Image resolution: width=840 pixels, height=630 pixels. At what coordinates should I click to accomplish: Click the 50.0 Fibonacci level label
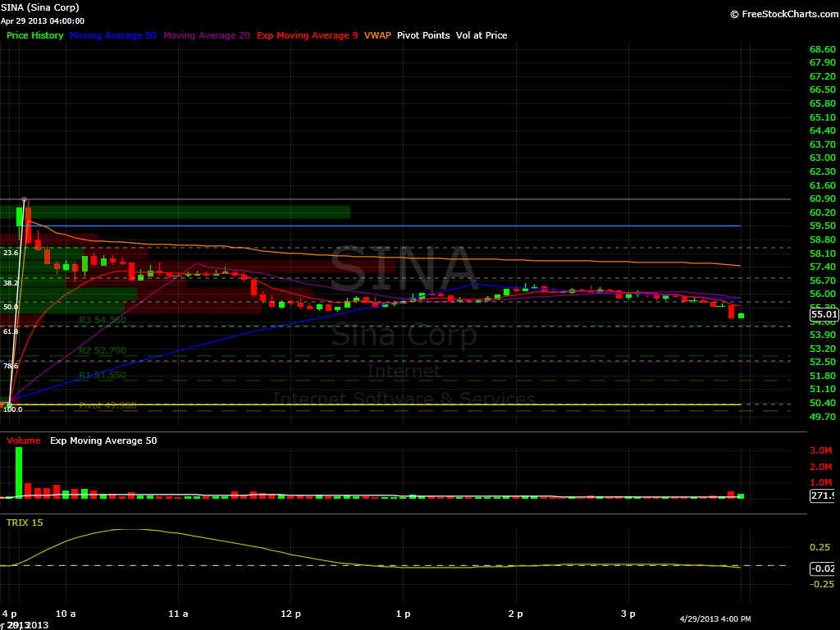[10, 307]
